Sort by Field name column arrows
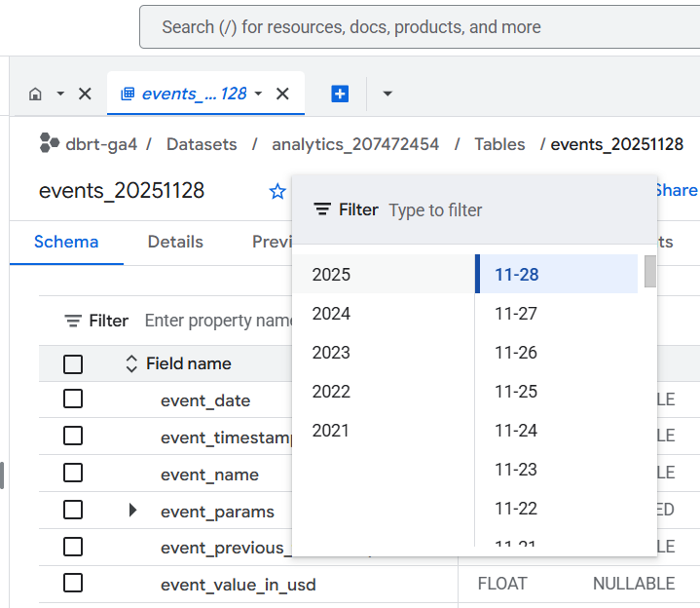700x608 pixels. coord(132,363)
